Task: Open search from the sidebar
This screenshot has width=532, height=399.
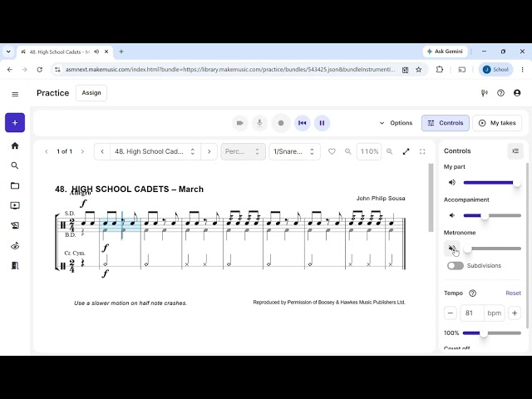Action: pos(15,165)
